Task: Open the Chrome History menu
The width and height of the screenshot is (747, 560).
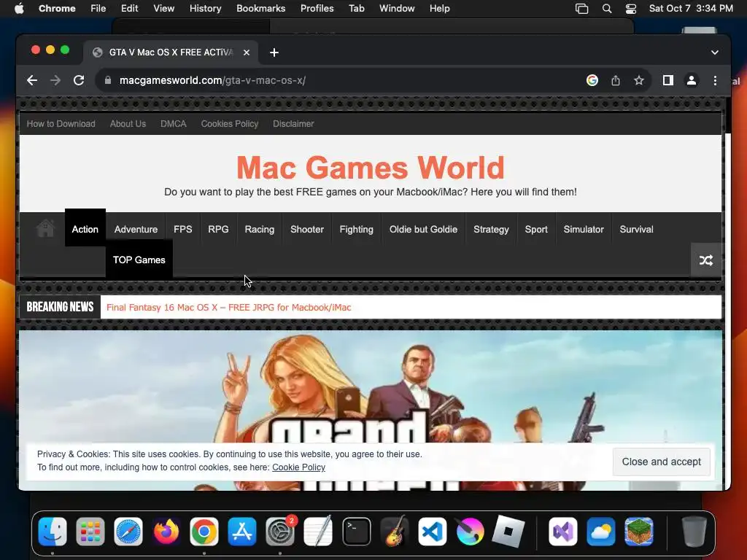Action: (x=205, y=9)
